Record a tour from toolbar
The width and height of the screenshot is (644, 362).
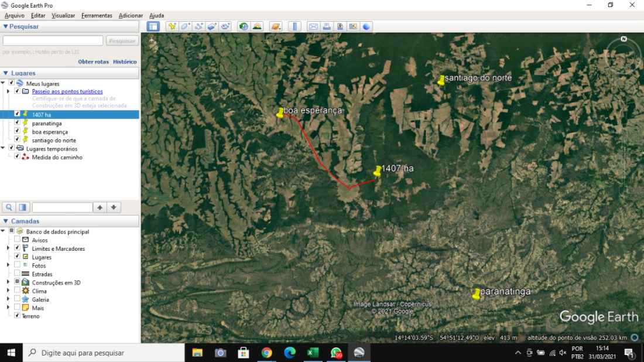(x=225, y=27)
